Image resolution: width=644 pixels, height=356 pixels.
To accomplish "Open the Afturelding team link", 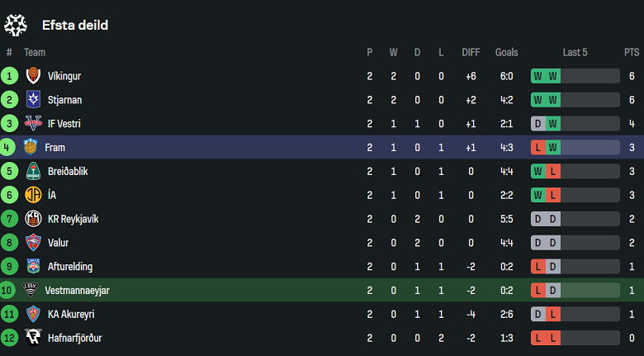I will coord(70,267).
